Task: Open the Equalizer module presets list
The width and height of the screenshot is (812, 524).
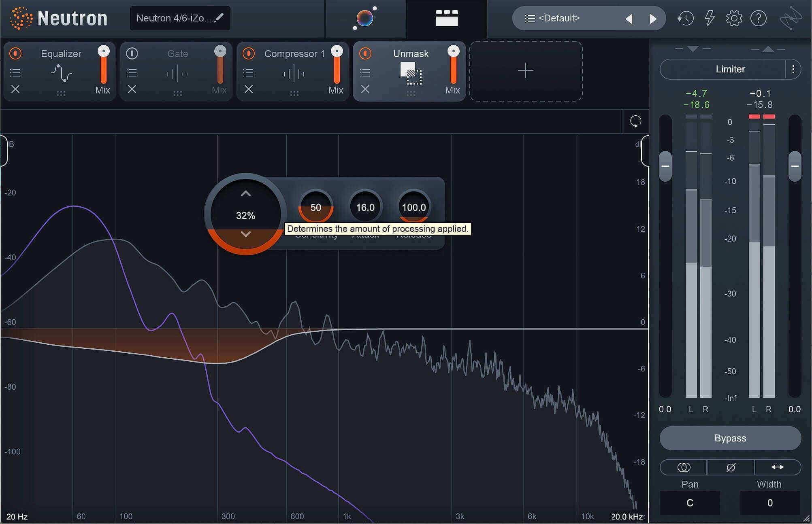Action: point(15,73)
